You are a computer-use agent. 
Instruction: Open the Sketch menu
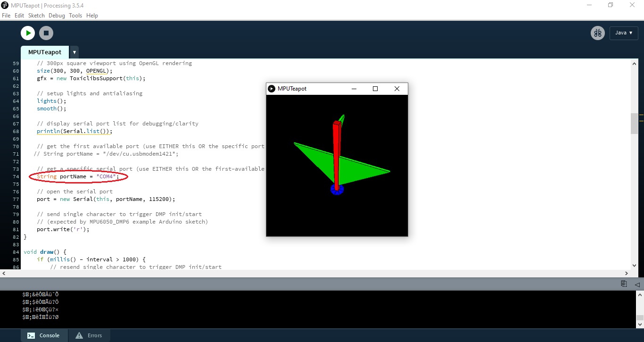[36, 15]
